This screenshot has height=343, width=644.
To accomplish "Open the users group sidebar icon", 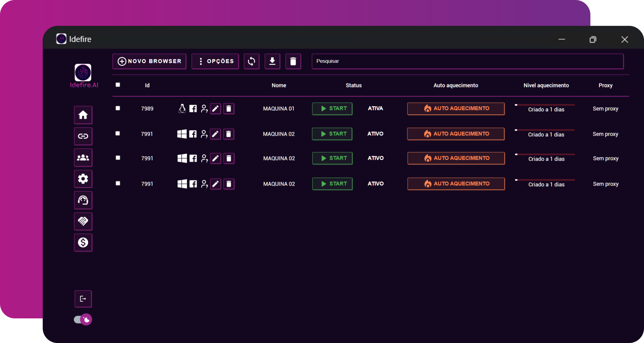I will (x=83, y=158).
